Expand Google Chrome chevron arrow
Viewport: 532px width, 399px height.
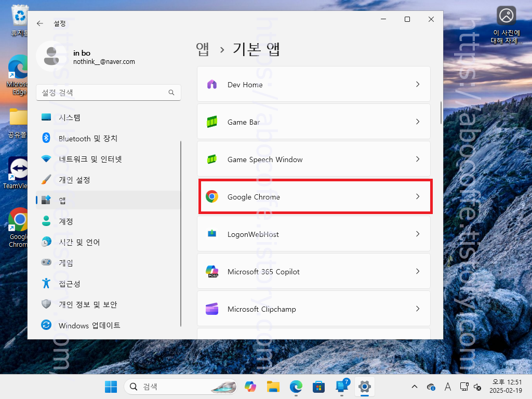tap(418, 196)
